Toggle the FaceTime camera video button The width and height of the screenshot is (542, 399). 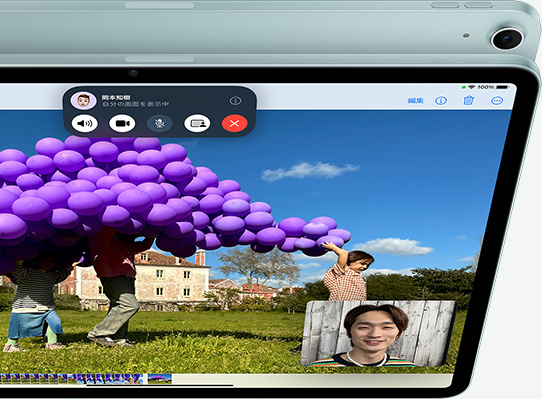pos(122,123)
